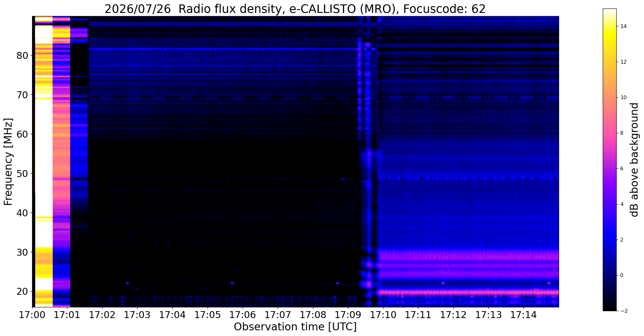644x336 pixels.
Task: Click the blue region of the colorbar near 2
Action: point(609,240)
